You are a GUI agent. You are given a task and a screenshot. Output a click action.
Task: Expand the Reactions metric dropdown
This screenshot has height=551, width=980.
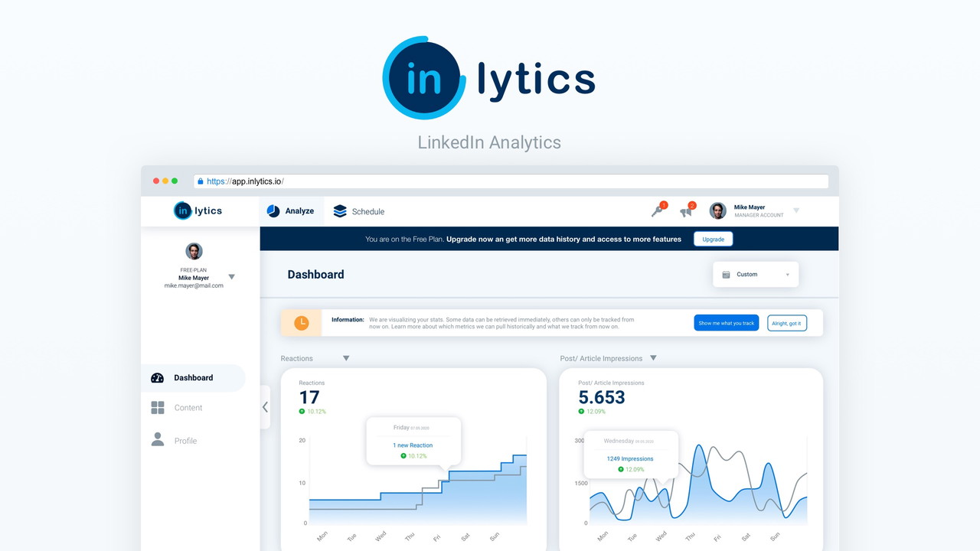(x=346, y=358)
